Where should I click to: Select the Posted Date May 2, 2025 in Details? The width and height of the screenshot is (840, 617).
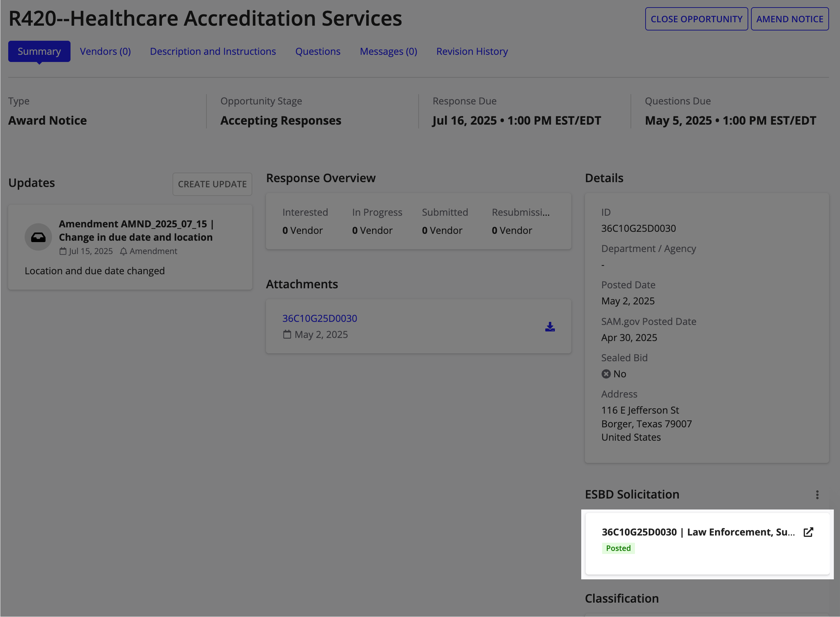(628, 301)
